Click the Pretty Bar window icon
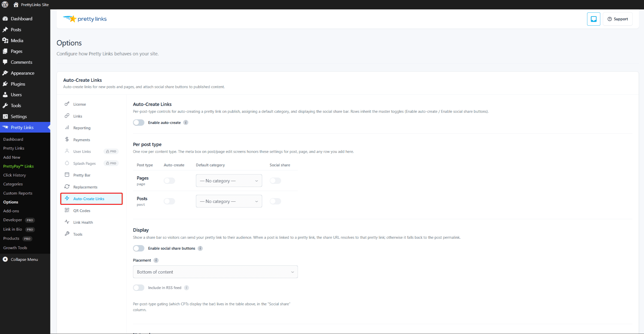The width and height of the screenshot is (644, 334). (67, 174)
